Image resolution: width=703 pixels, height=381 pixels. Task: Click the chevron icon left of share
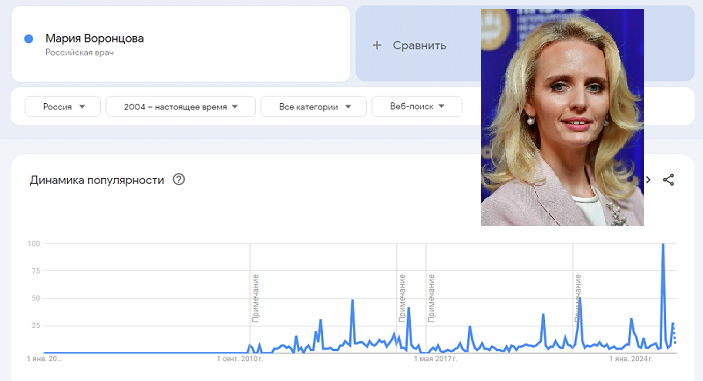[x=648, y=180]
